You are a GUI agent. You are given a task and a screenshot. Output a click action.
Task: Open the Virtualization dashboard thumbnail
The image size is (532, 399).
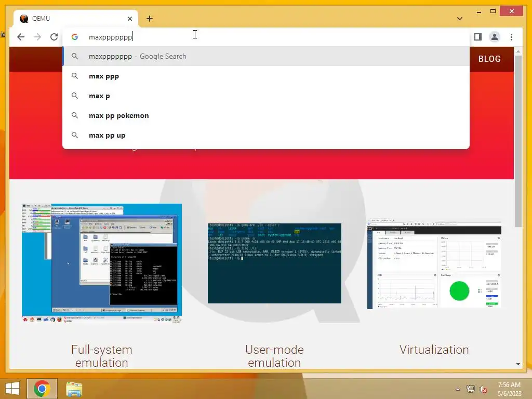[434, 264]
